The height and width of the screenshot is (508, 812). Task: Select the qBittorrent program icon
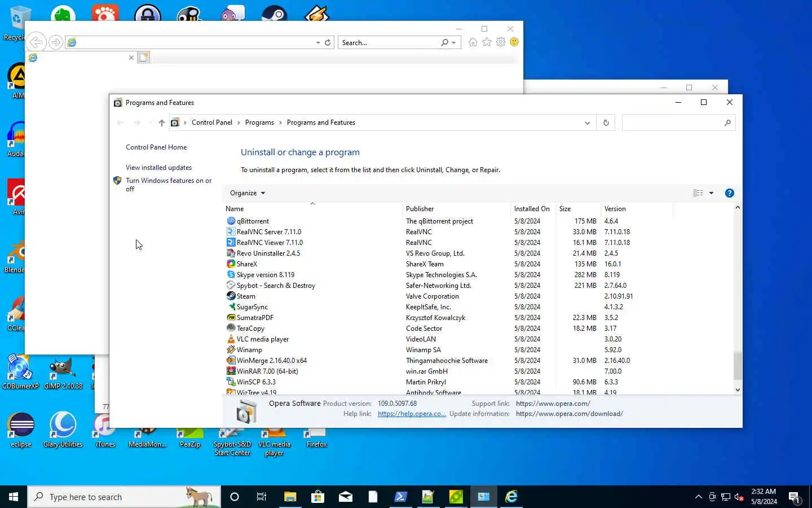(231, 221)
